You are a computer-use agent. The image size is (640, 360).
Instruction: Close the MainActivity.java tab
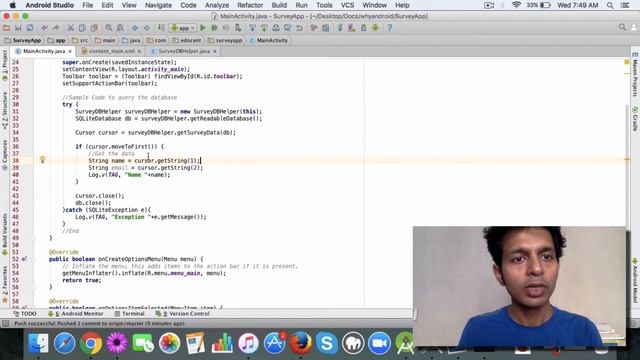pos(70,51)
